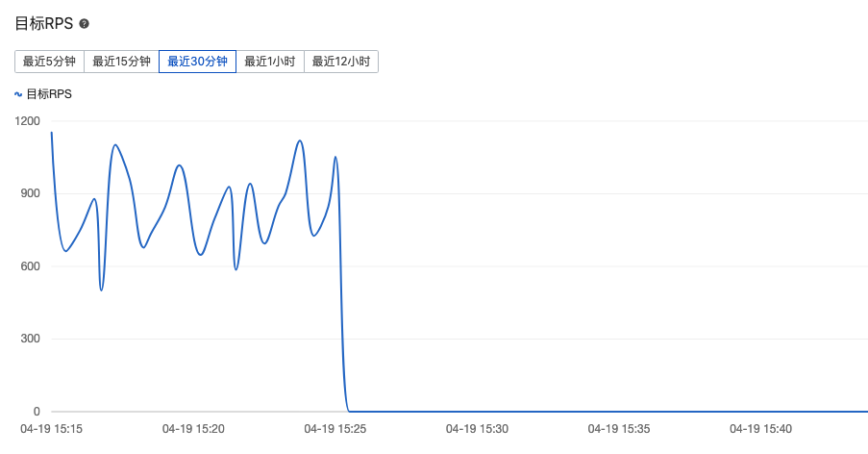Viewport: 868px width, 454px height.
Task: Select the 最近5分钟 time range
Action: (49, 62)
